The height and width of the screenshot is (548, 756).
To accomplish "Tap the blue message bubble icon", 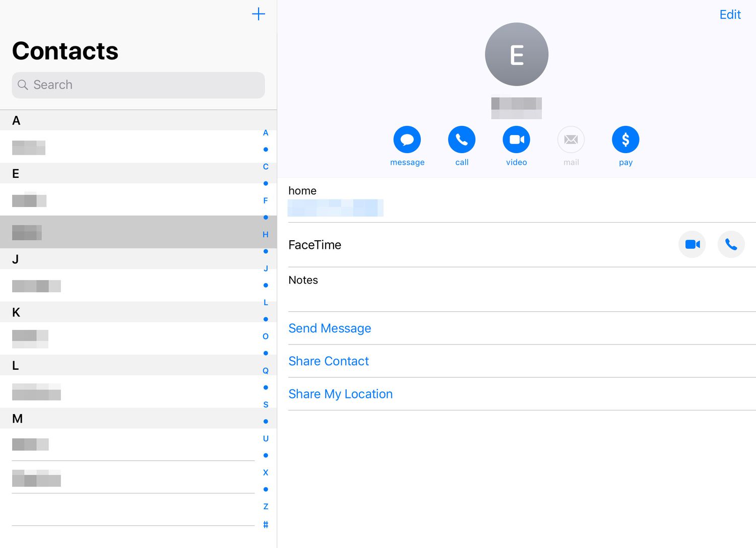I will coord(407,140).
